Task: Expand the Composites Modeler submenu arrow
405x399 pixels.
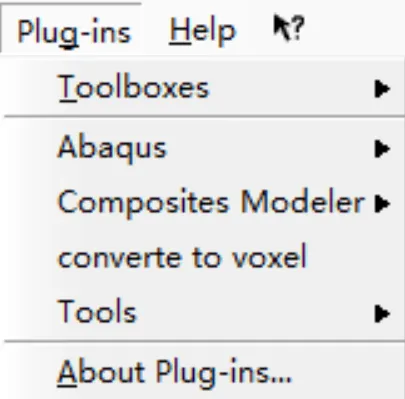Action: (x=382, y=203)
